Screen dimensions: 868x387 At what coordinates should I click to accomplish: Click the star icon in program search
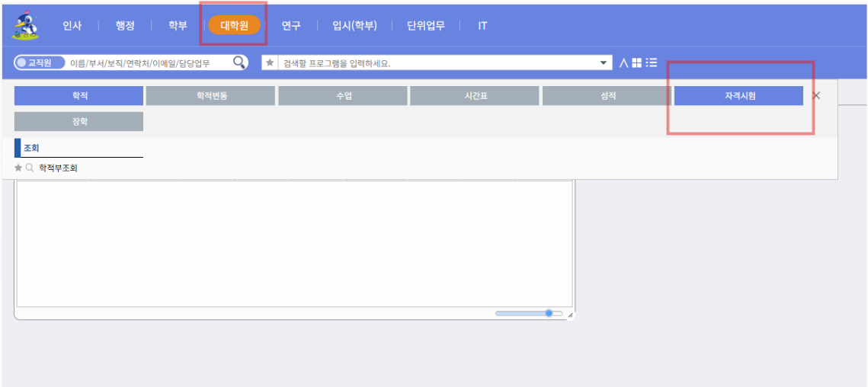[x=270, y=62]
